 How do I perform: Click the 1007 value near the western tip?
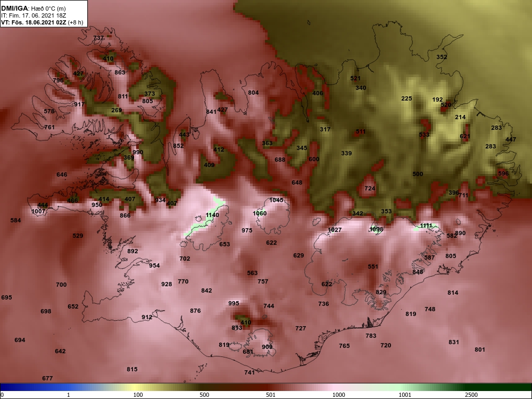pos(38,211)
